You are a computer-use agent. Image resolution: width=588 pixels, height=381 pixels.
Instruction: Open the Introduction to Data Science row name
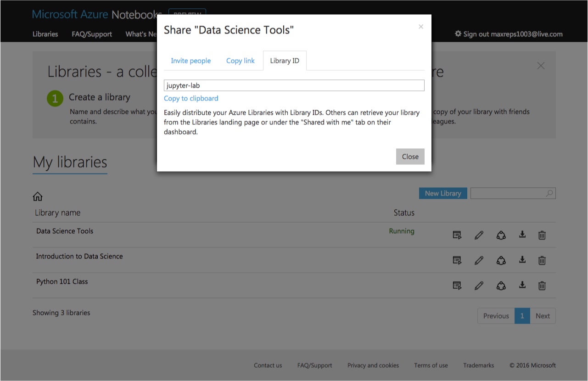click(x=79, y=256)
